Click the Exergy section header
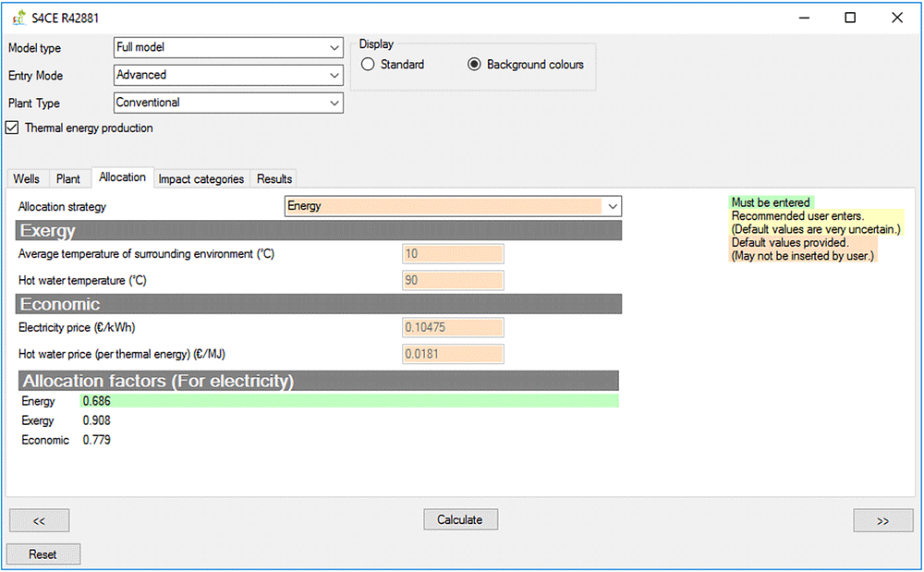 pyautogui.click(x=318, y=230)
